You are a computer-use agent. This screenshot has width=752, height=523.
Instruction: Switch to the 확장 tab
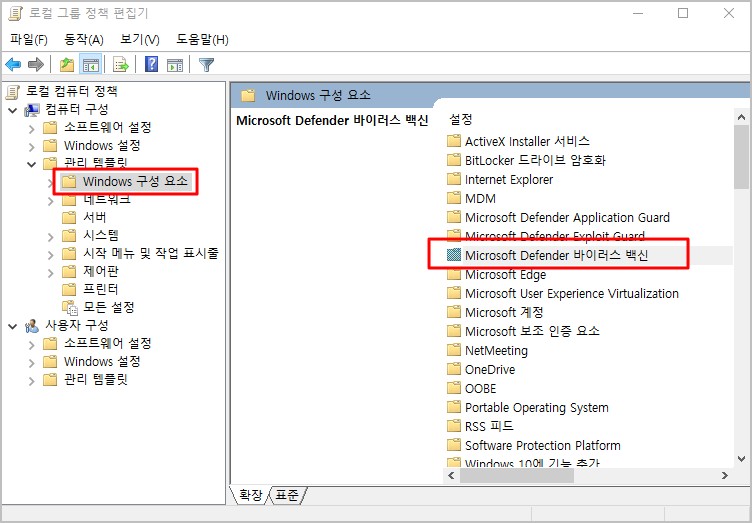pos(250,495)
